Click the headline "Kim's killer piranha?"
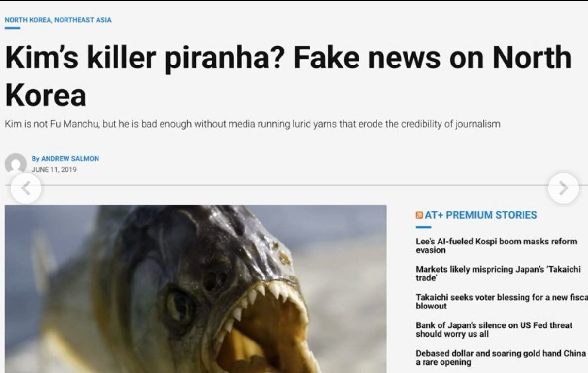This screenshot has height=373, width=588. pos(145,58)
